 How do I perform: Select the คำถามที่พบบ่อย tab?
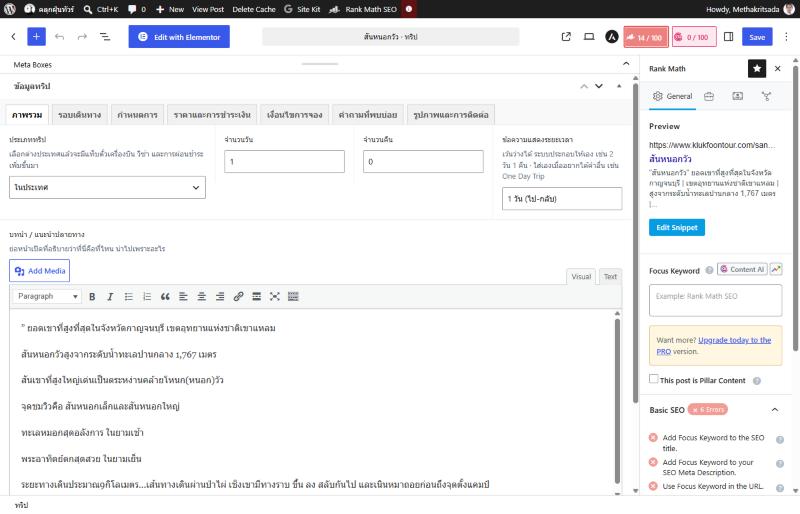point(368,115)
